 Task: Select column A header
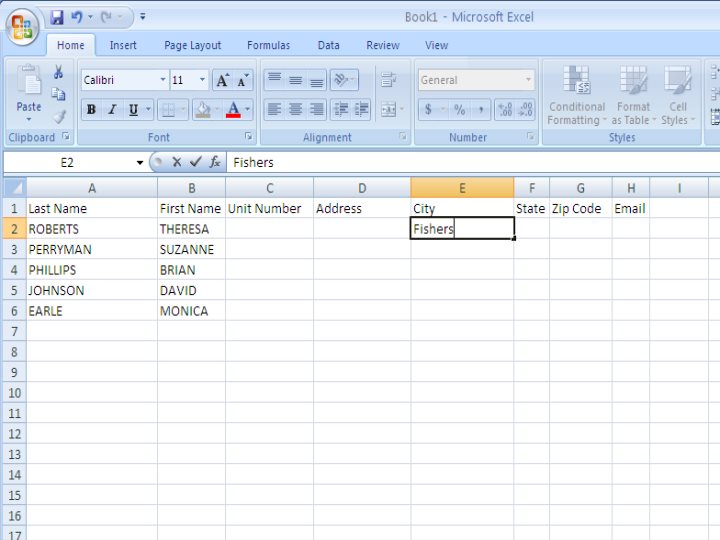point(92,188)
